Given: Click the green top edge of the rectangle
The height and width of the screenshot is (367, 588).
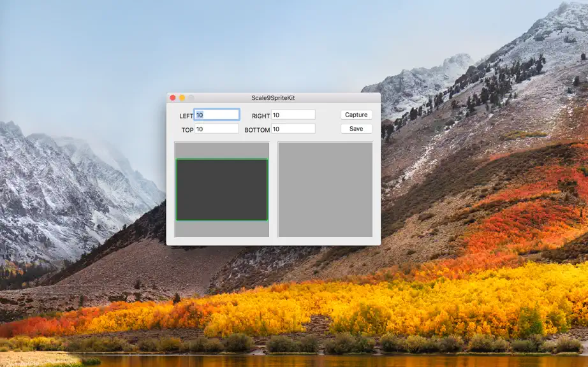Looking at the screenshot, I should [222, 159].
